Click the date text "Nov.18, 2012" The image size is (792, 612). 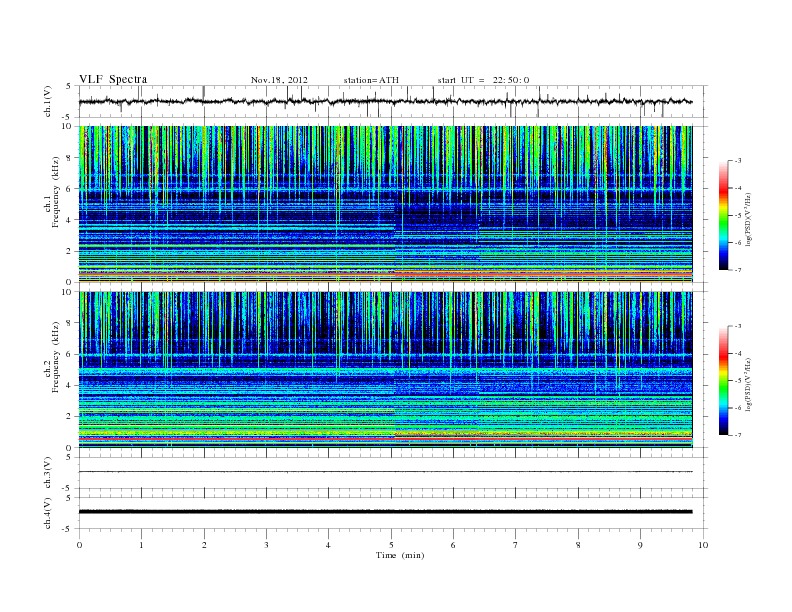pyautogui.click(x=279, y=80)
